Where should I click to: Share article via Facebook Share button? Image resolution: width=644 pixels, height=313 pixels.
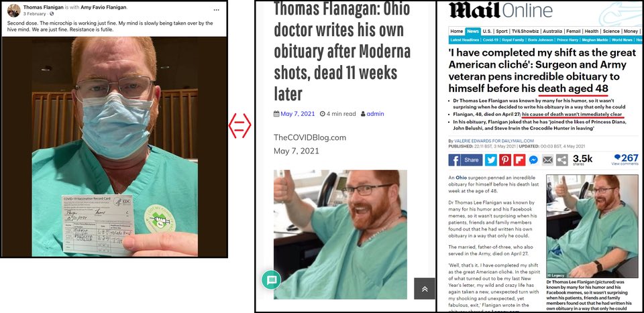click(466, 160)
